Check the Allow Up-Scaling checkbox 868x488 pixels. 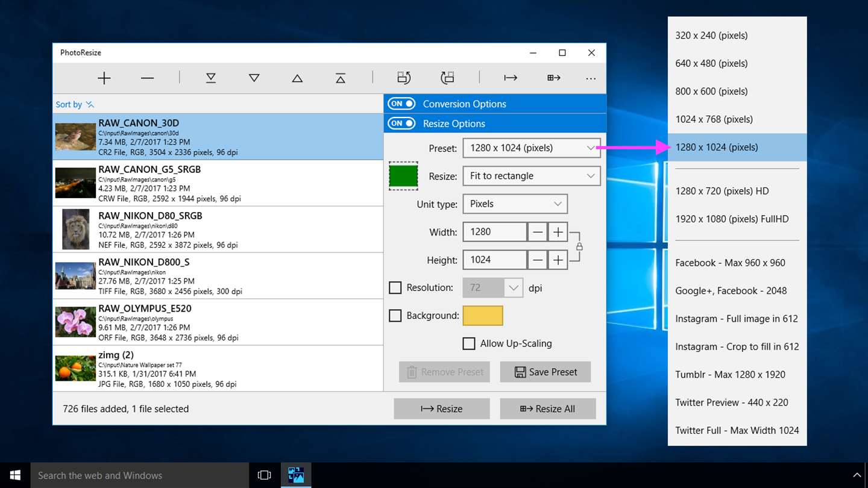point(469,343)
